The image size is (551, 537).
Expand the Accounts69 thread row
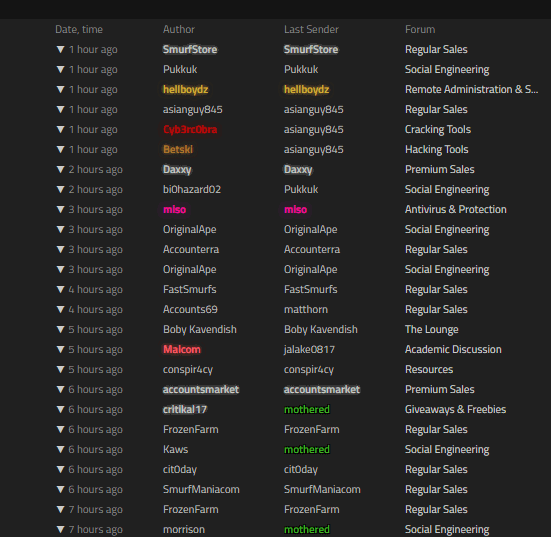[60, 310]
